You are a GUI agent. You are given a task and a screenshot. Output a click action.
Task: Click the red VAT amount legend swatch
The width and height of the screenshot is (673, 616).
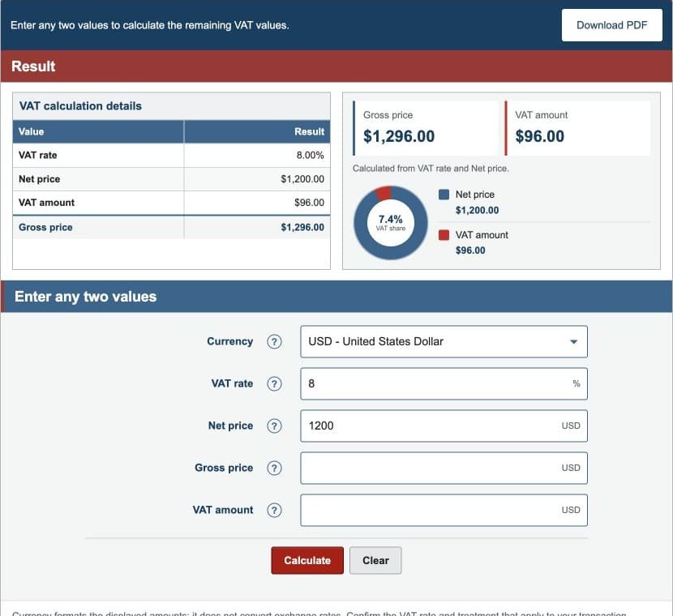tap(444, 234)
